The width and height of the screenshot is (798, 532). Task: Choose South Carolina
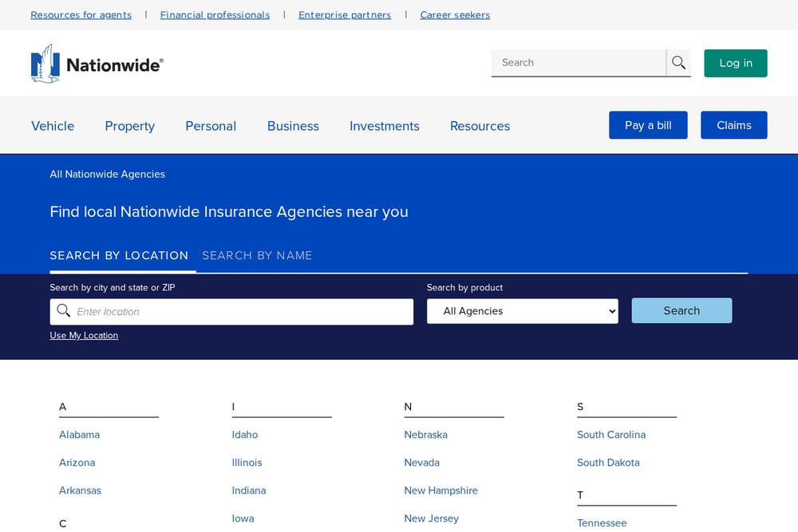611,435
